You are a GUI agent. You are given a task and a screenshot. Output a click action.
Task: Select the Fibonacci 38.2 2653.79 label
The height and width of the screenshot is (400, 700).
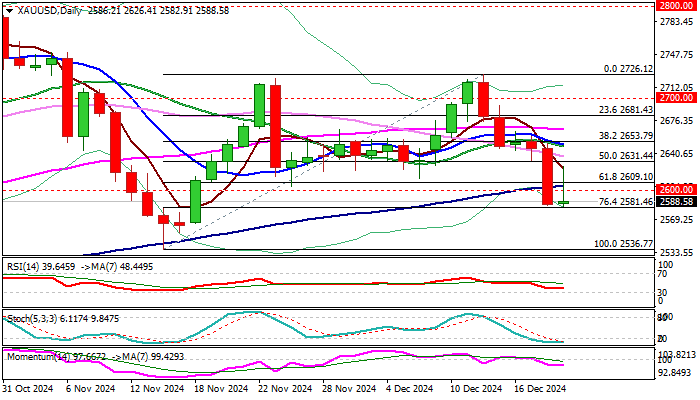click(626, 135)
